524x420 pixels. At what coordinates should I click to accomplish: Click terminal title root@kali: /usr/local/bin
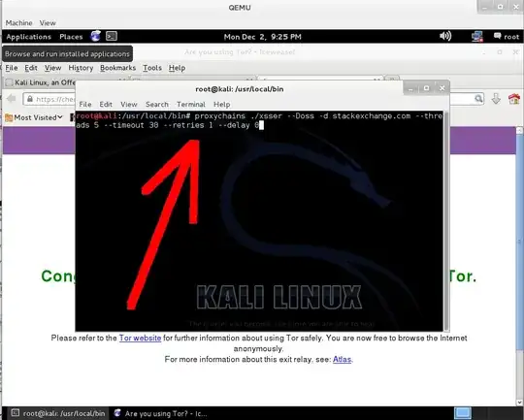pyautogui.click(x=240, y=89)
